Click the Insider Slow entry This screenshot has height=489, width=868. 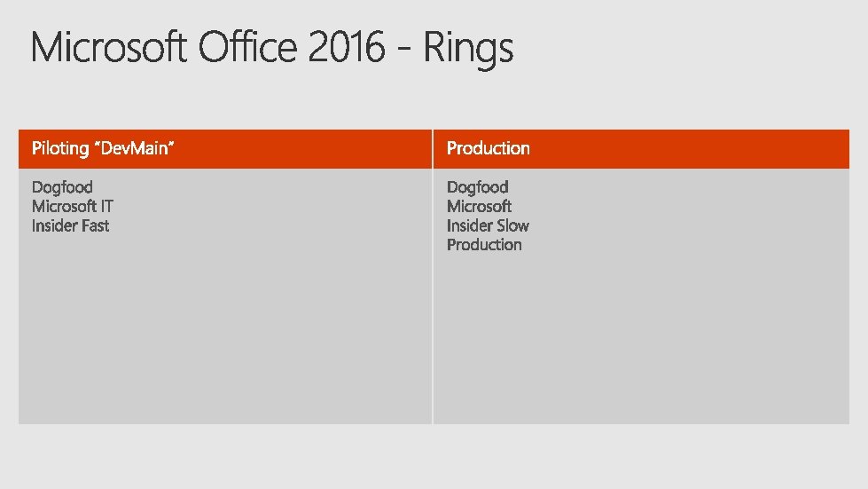click(488, 226)
